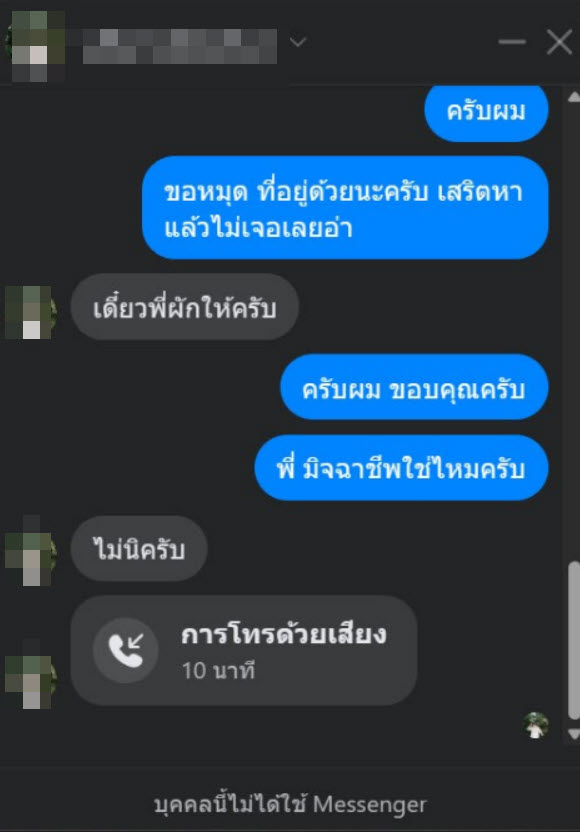Select the message starting 'ขอหมุด ที่อยู่ด้วยนะครับ'

[x=345, y=207]
